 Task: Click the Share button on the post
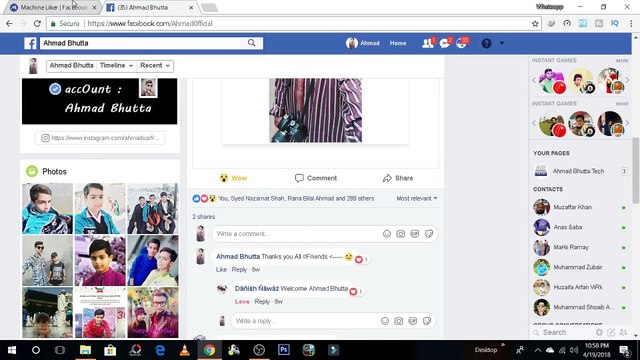(x=398, y=178)
